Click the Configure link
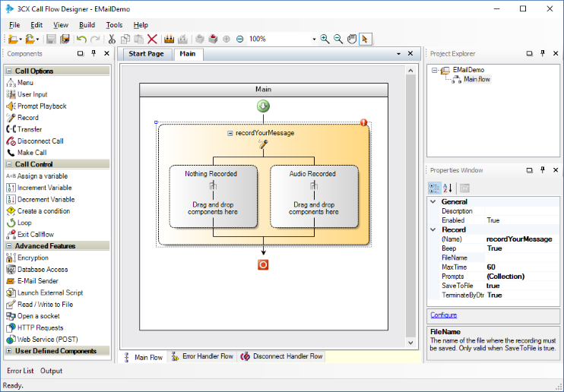The image size is (564, 392). click(443, 315)
